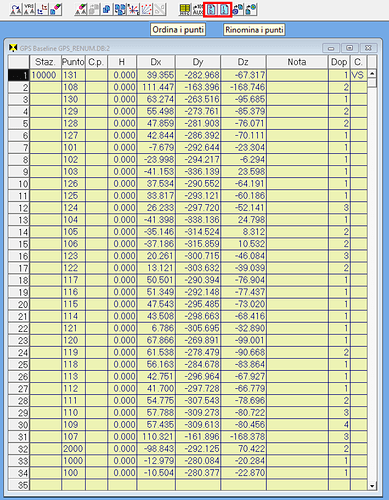Click the Punto cell with value 2000
This screenshot has width=389, height=500.
73,449
